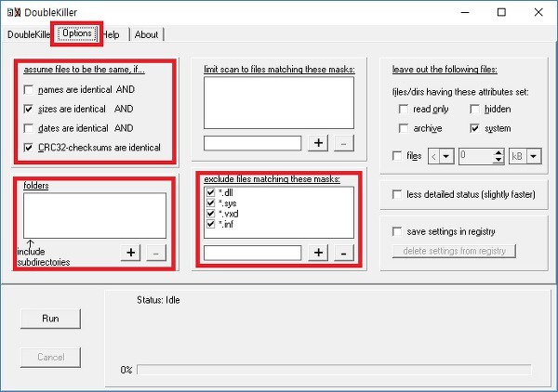Add a limit-scan mask with plus button
Screen dimensions: 558x392
(318, 143)
